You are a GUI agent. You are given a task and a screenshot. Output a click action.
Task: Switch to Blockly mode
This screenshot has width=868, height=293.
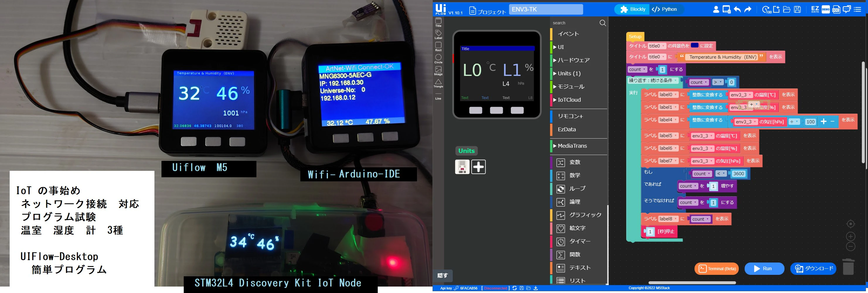point(632,9)
